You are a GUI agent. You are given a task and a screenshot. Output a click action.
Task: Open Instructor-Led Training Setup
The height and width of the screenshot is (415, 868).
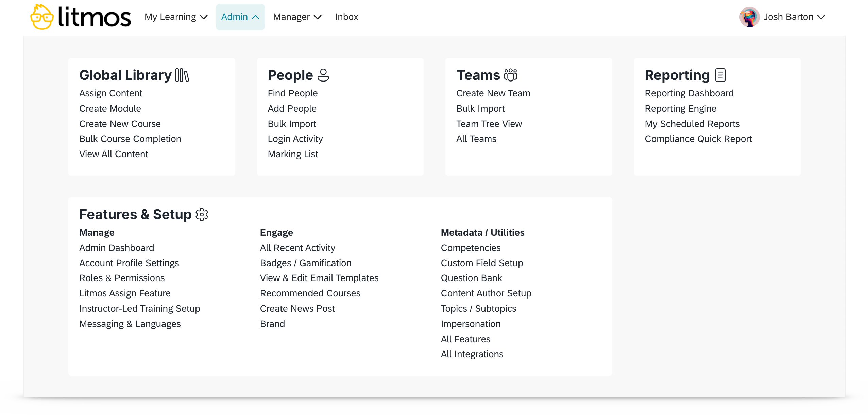[x=139, y=308]
